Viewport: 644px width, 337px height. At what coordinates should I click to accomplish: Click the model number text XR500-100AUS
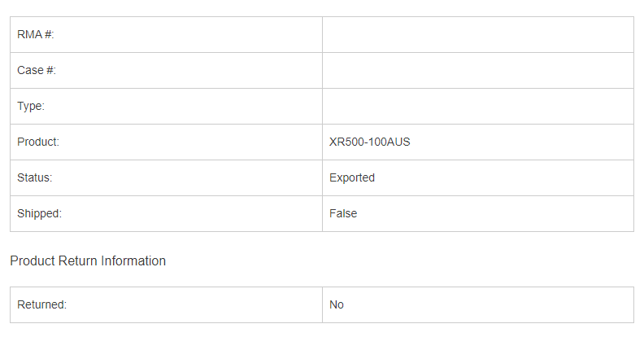click(x=370, y=142)
